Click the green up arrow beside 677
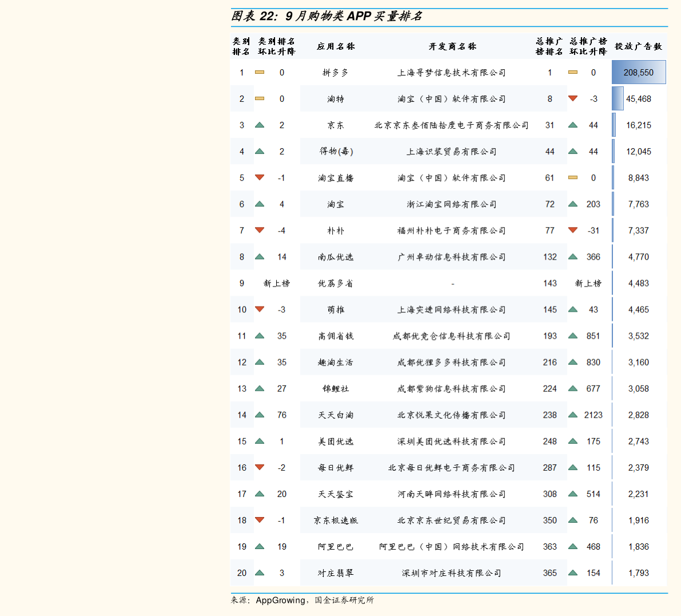The width and height of the screenshot is (681, 616). pos(573,388)
